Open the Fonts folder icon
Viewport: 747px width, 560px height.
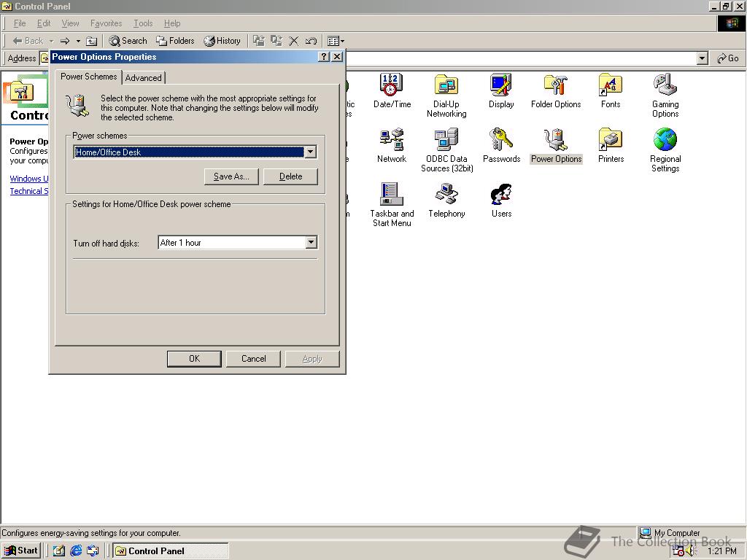click(x=611, y=91)
